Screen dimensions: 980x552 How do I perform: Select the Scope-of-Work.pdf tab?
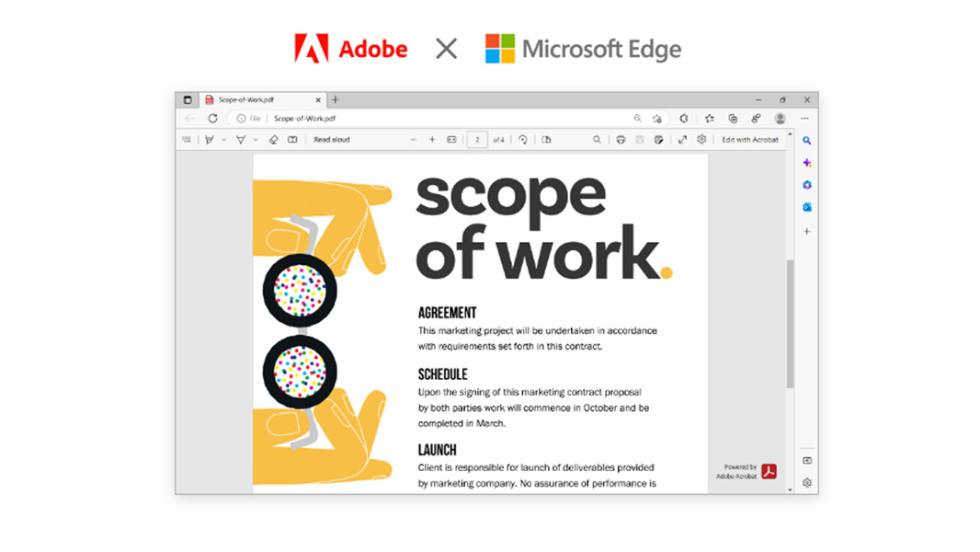(x=263, y=100)
